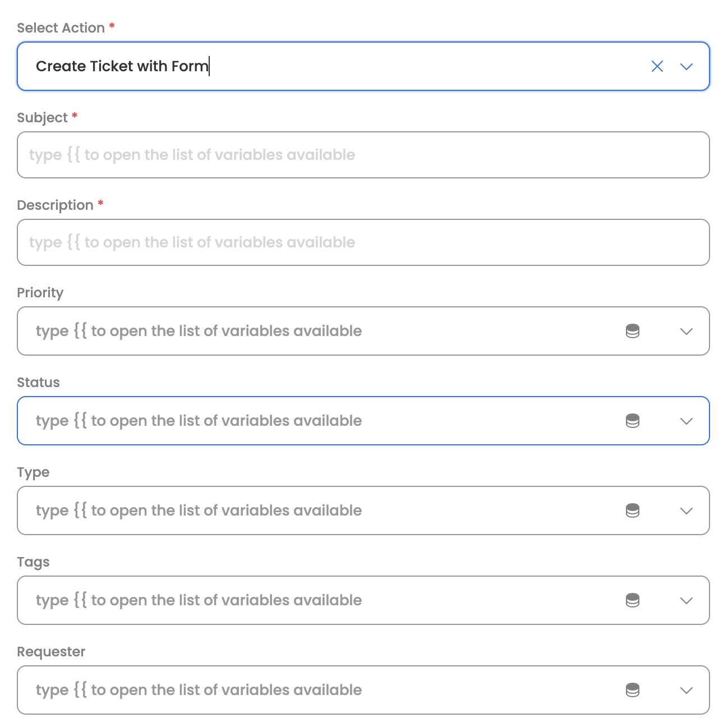The image size is (728, 727).
Task: Click the Tags field database icon
Action: point(632,600)
